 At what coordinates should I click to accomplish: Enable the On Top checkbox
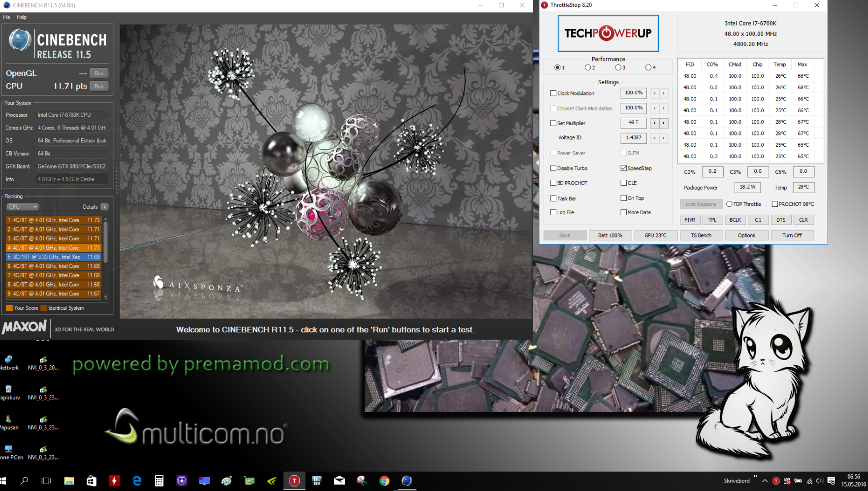coord(624,198)
